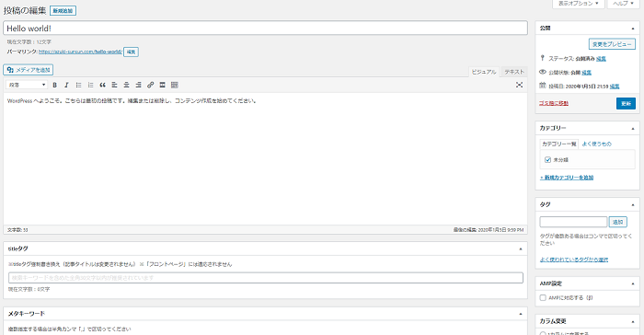The width and height of the screenshot is (644, 335).
Task: Enter distraction-free fullscreen mode
Action: tap(519, 85)
